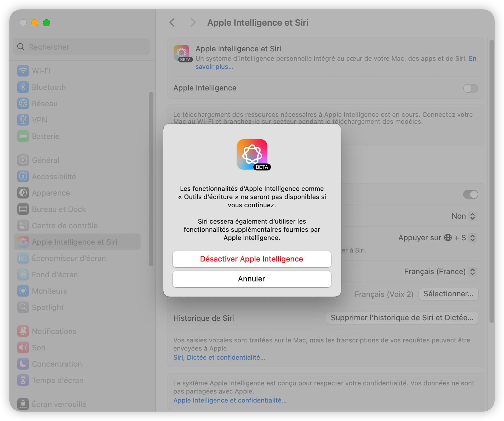Select Écran verrouillé in the sidebar
This screenshot has height=421, width=504.
pos(77,404)
